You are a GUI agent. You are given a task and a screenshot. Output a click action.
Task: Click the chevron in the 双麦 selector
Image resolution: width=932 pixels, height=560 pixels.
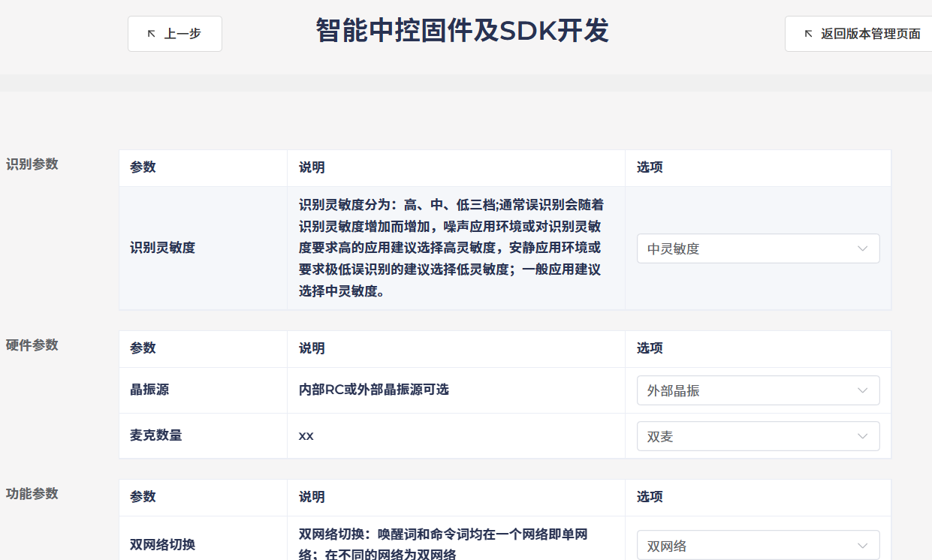(862, 436)
